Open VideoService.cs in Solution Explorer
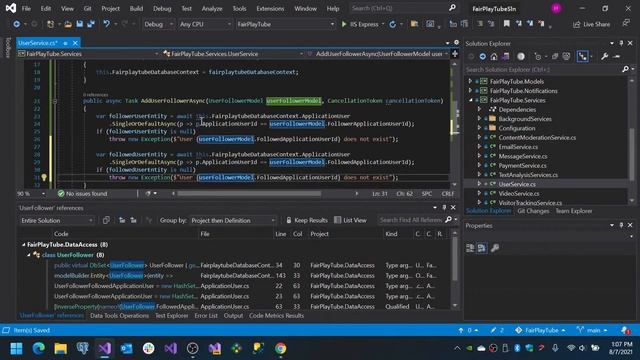Viewport: 640px width, 360px height. click(x=518, y=193)
